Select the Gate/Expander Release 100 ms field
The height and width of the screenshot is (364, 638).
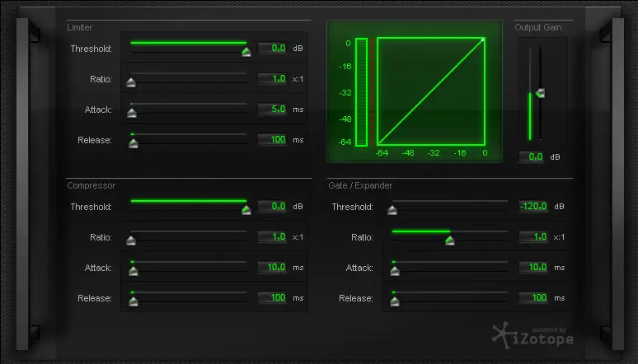(x=533, y=298)
